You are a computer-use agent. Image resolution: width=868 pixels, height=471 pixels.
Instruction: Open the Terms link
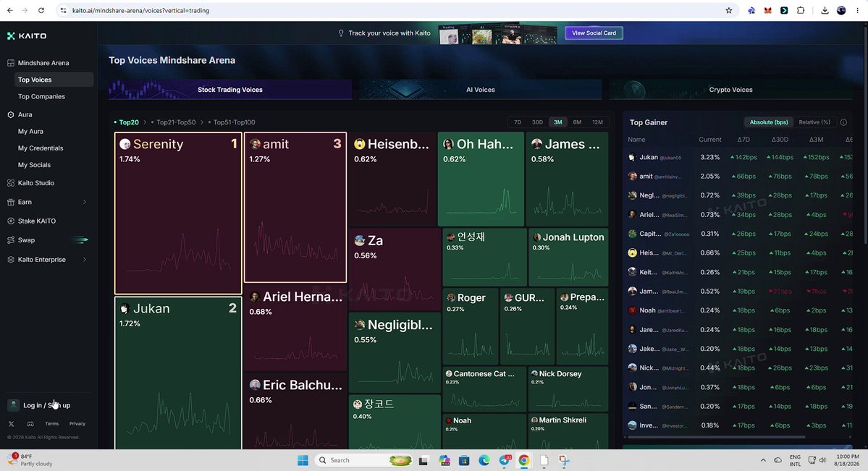[52, 424]
